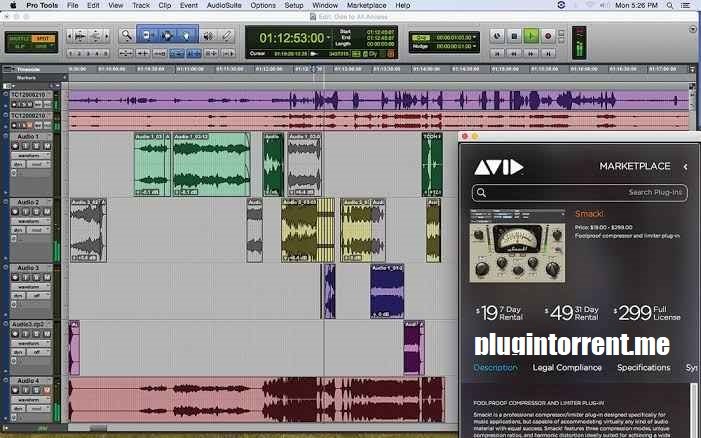This screenshot has width=701, height=438.
Task: Toggle input monitoring on Audio 2
Action: 26,212
